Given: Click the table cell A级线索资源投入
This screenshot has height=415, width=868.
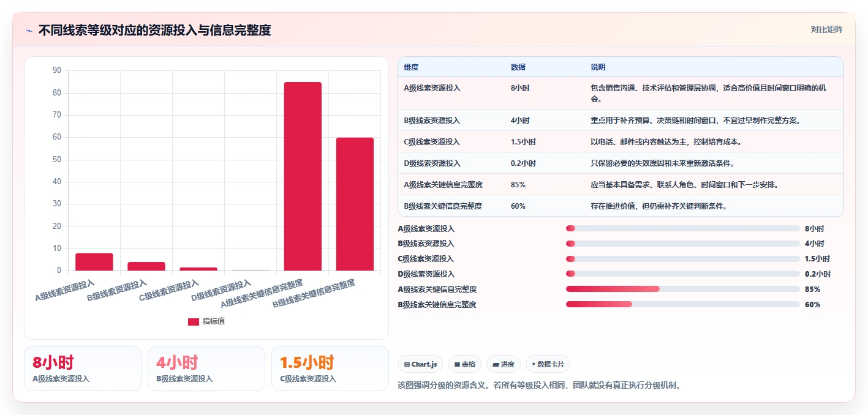Looking at the screenshot, I should click(432, 88).
